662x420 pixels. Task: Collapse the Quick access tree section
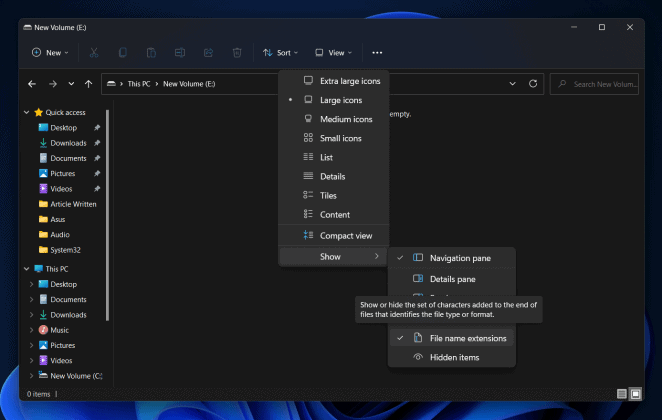27,112
